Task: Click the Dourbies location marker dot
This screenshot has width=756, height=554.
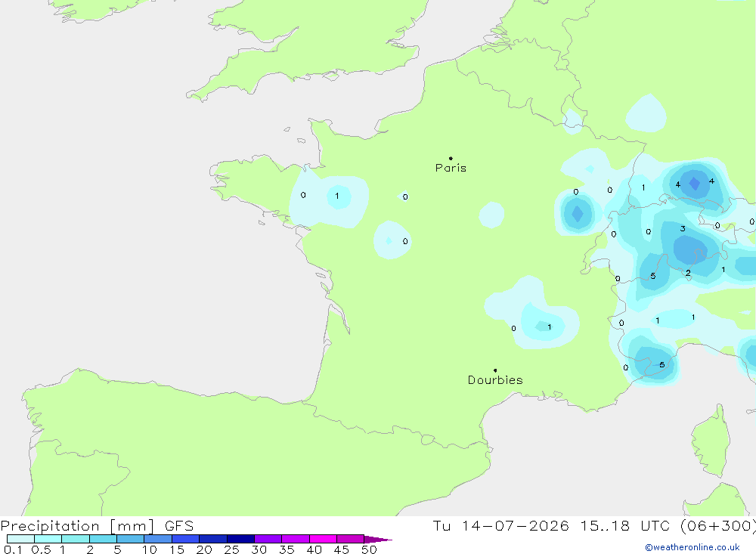Action: click(495, 370)
